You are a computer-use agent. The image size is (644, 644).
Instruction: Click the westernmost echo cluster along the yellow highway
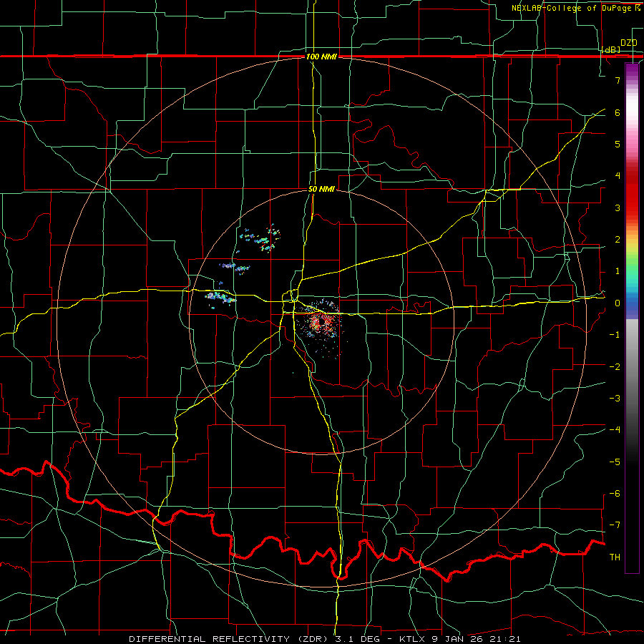220,297
